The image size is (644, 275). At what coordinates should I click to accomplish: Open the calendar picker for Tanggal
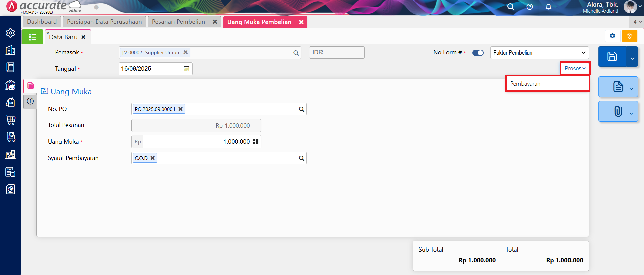[186, 69]
